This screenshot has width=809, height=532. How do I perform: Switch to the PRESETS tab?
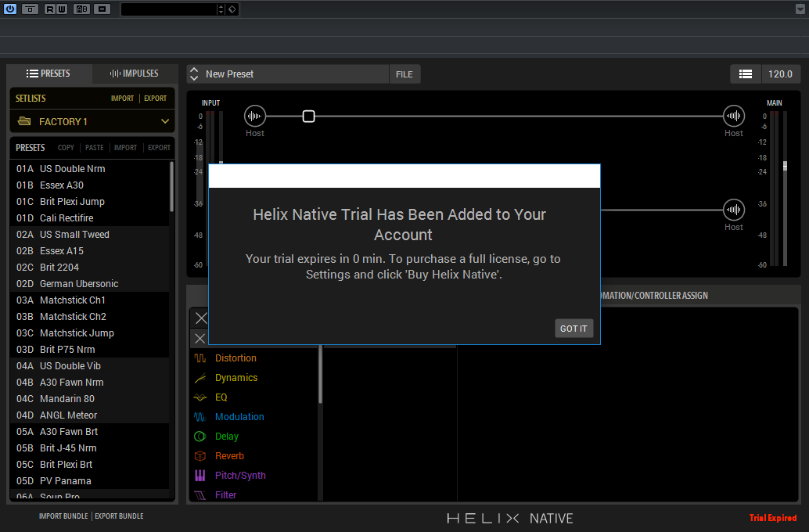click(49, 74)
